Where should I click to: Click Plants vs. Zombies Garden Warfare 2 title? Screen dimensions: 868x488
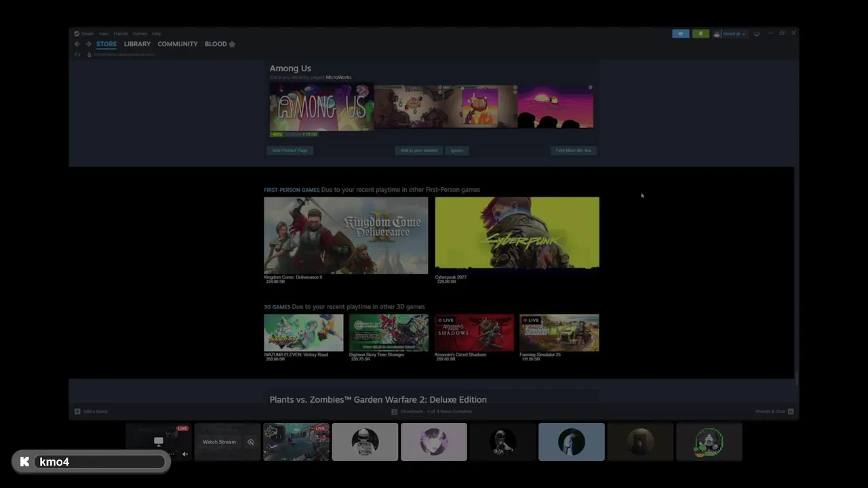pyautogui.click(x=378, y=400)
